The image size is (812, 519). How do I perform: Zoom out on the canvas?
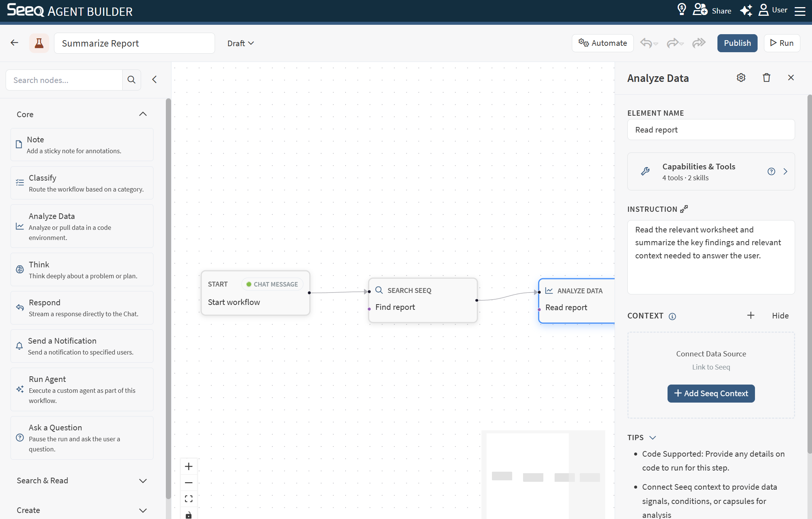pos(189,483)
